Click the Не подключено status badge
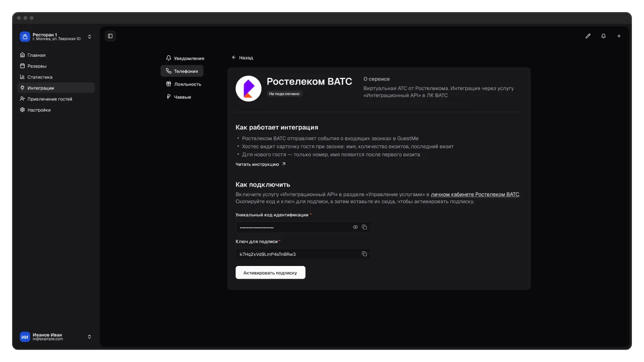Image resolution: width=644 pixels, height=362 pixels. pos(284,94)
